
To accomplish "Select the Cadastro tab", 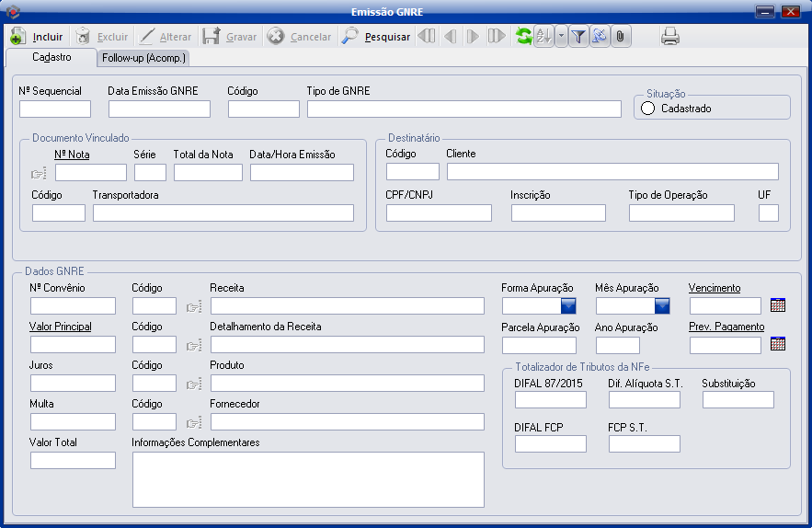I will (x=51, y=57).
